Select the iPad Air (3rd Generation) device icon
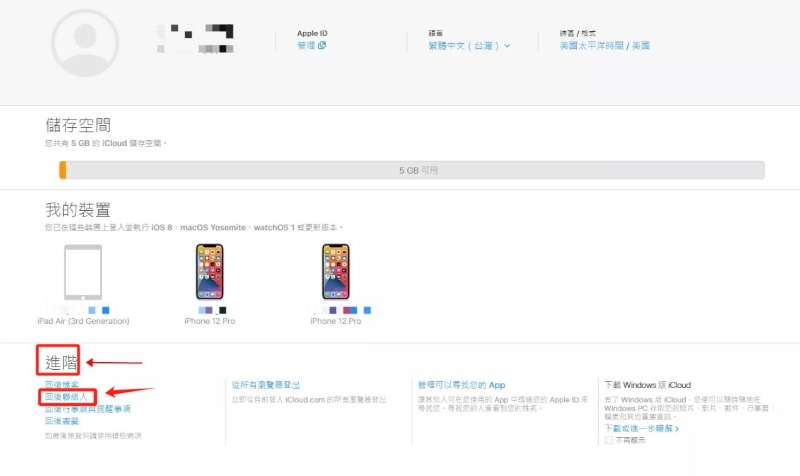The image size is (800, 476). [x=83, y=273]
